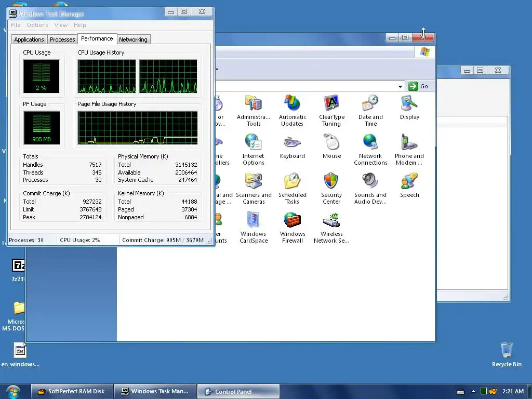Switch to the Networking tab
The image size is (532, 399).
[134, 39]
